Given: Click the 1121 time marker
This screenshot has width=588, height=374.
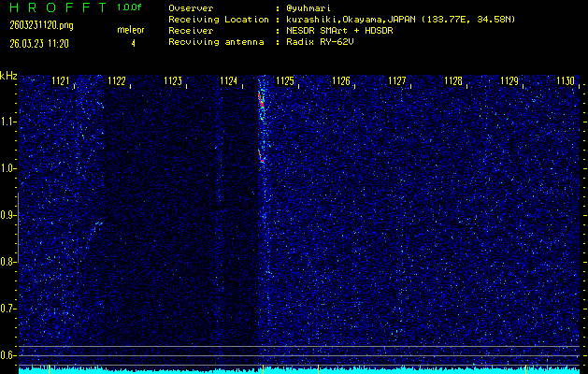Looking at the screenshot, I should [62, 81].
